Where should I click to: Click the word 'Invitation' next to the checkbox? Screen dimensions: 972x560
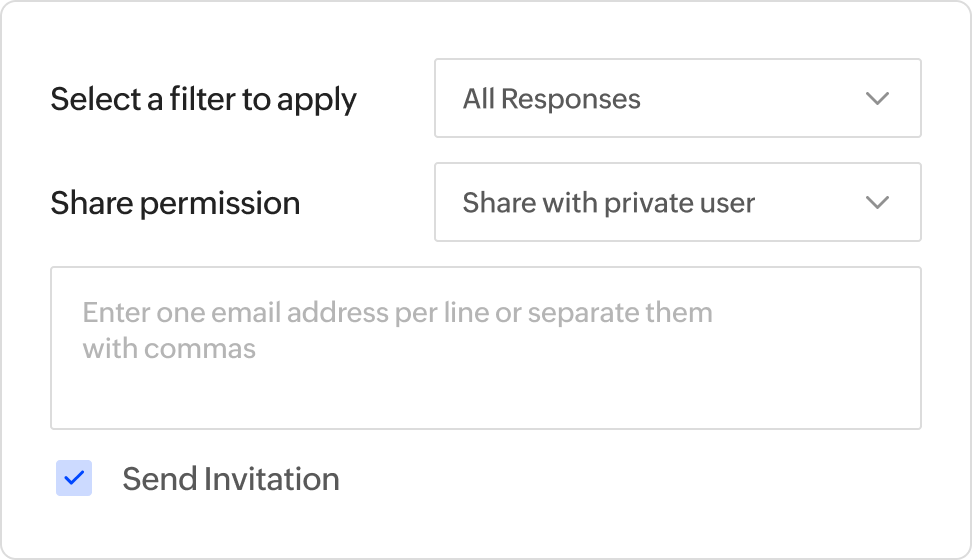coord(271,479)
